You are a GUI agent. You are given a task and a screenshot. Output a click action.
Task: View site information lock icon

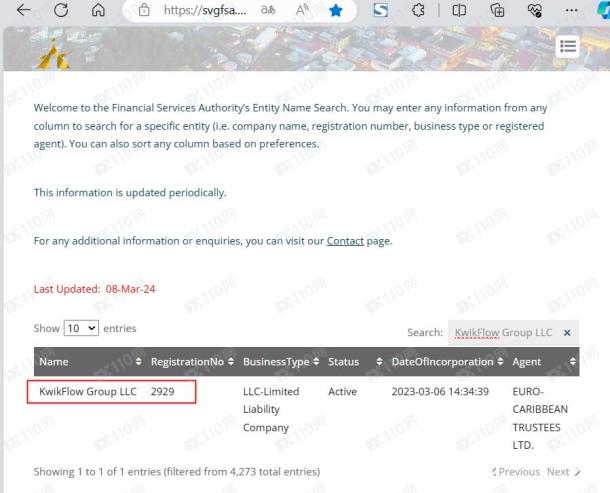(x=144, y=10)
